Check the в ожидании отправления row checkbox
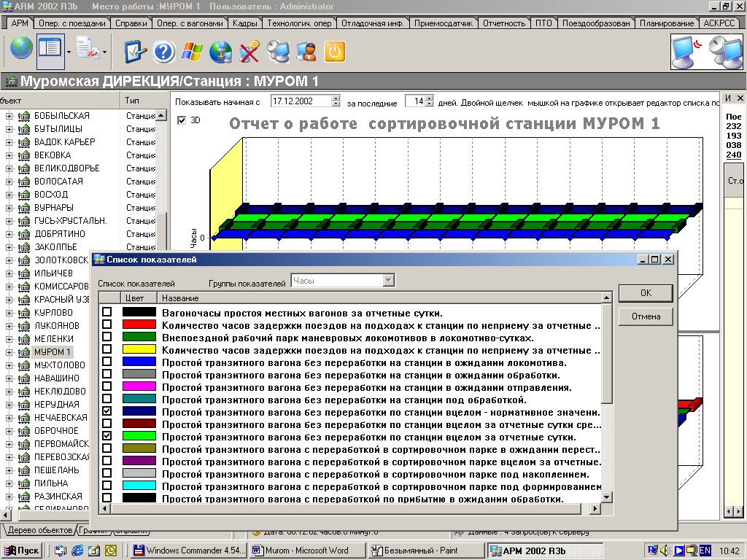747x560 pixels. pyautogui.click(x=107, y=386)
